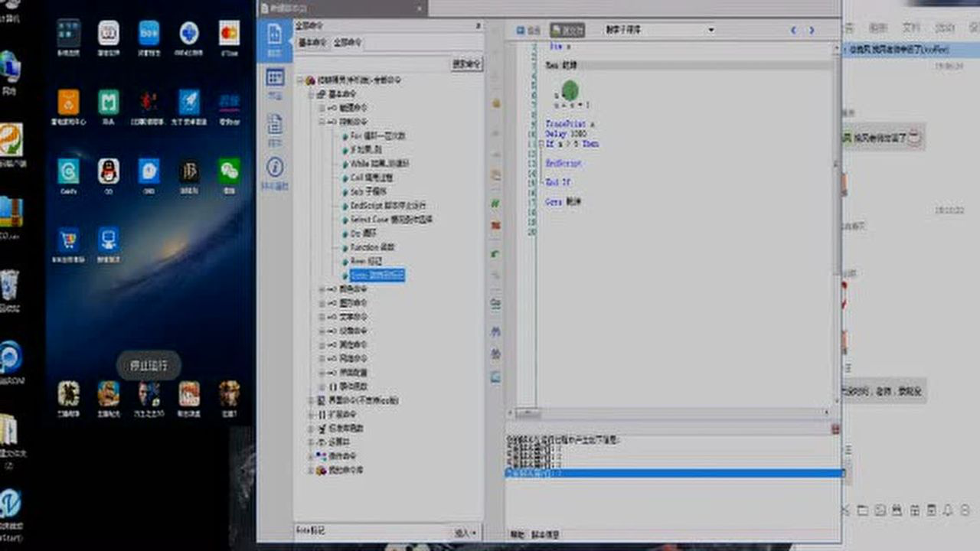Open the QQ penguin desktop icon
This screenshot has width=980, height=551.
click(x=109, y=171)
